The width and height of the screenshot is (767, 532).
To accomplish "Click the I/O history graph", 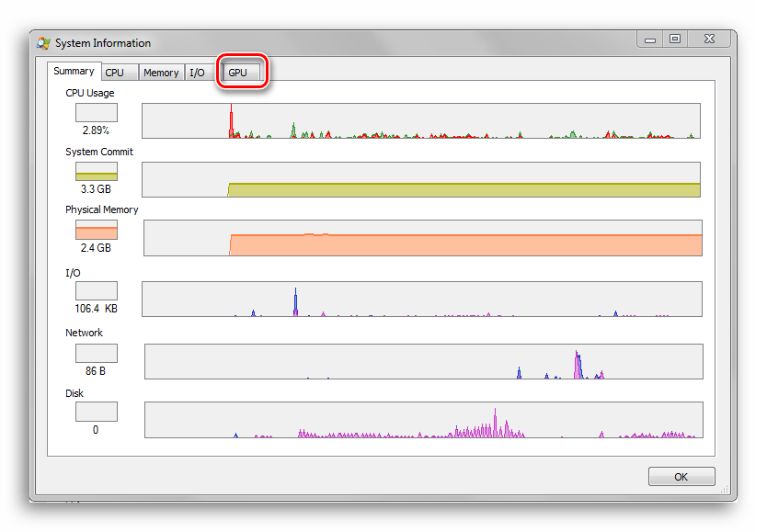I will pos(420,299).
